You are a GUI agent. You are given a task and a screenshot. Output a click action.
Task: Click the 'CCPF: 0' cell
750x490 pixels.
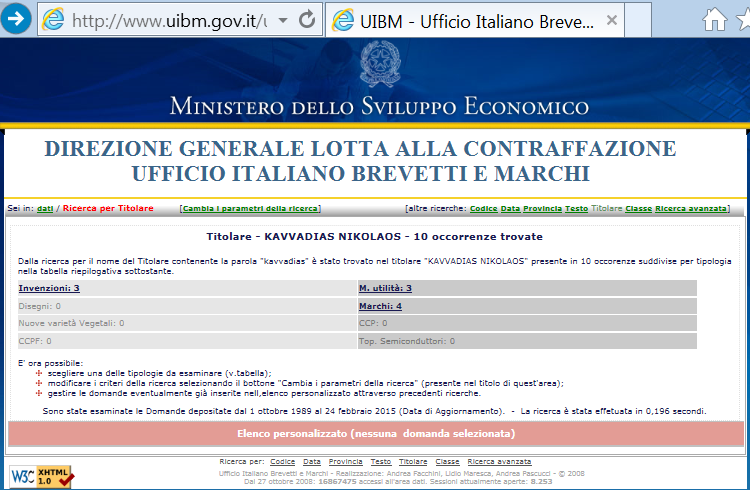click(188, 341)
